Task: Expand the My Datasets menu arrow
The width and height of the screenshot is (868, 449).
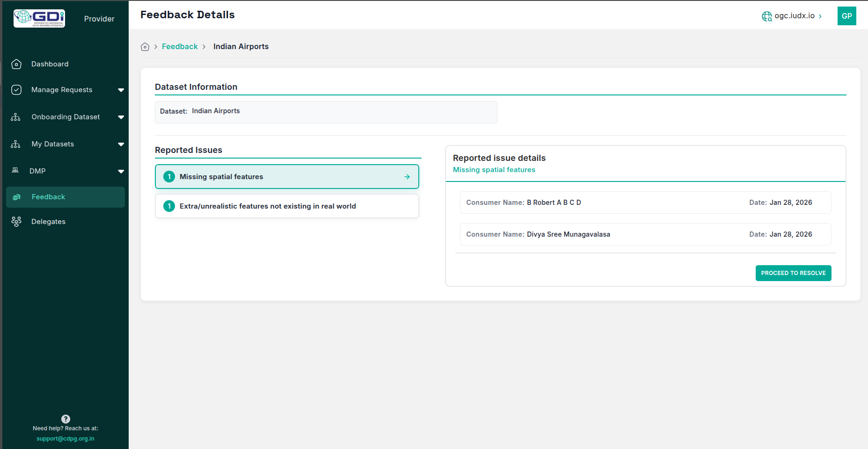Action: pyautogui.click(x=121, y=144)
